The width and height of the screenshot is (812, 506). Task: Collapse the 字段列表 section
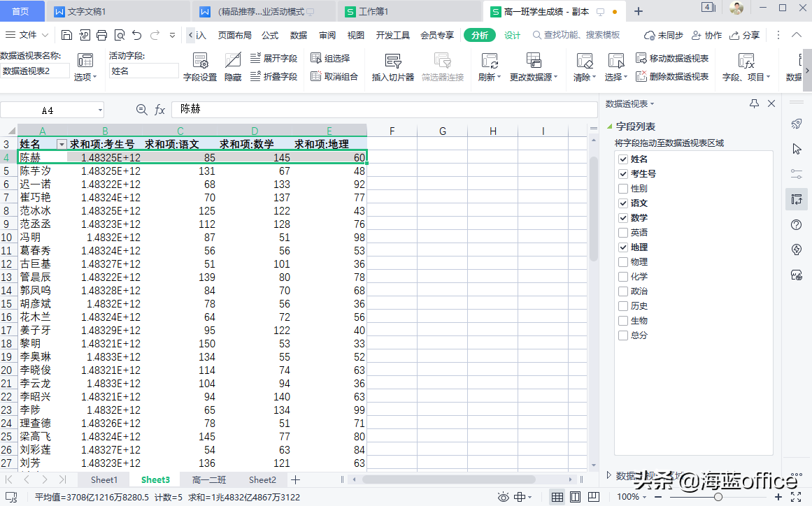609,126
